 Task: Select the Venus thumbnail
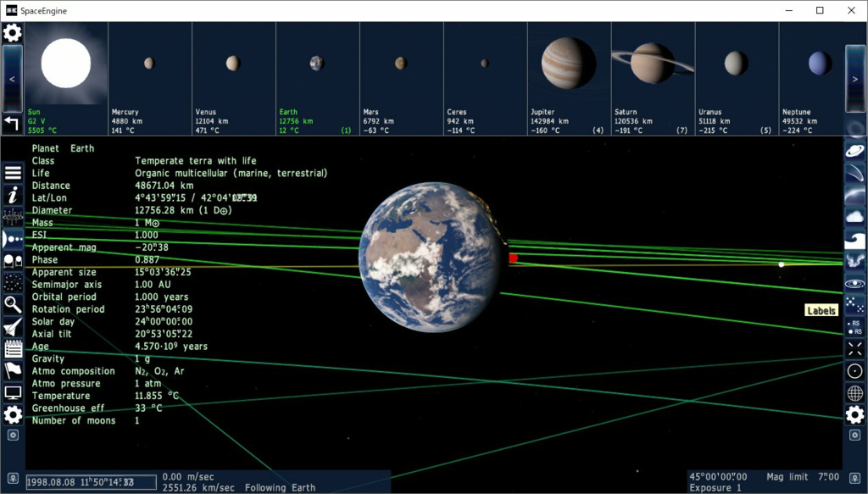click(x=234, y=79)
